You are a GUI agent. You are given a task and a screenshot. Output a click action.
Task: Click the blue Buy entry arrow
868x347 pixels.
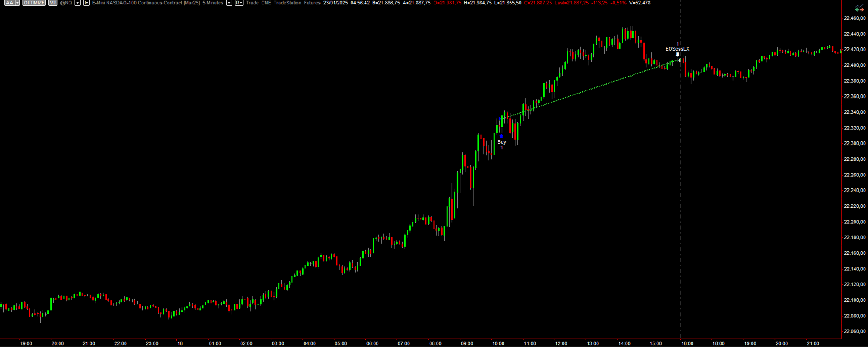coord(501,136)
